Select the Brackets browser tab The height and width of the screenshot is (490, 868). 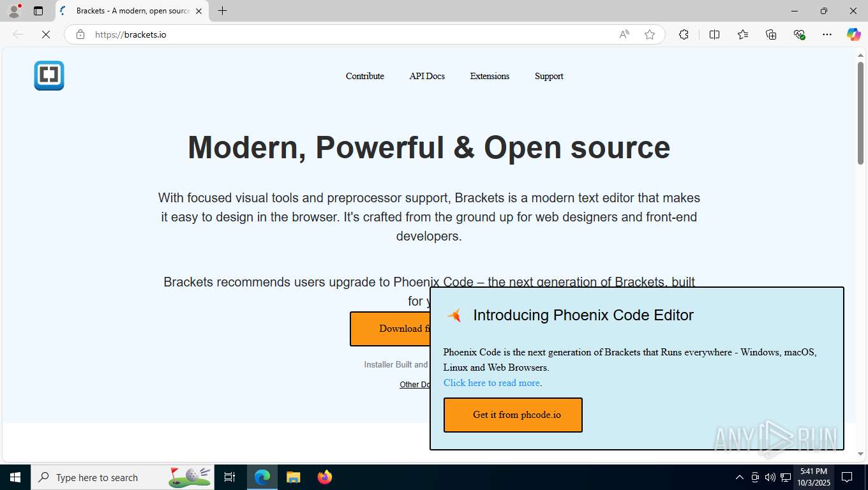(132, 11)
